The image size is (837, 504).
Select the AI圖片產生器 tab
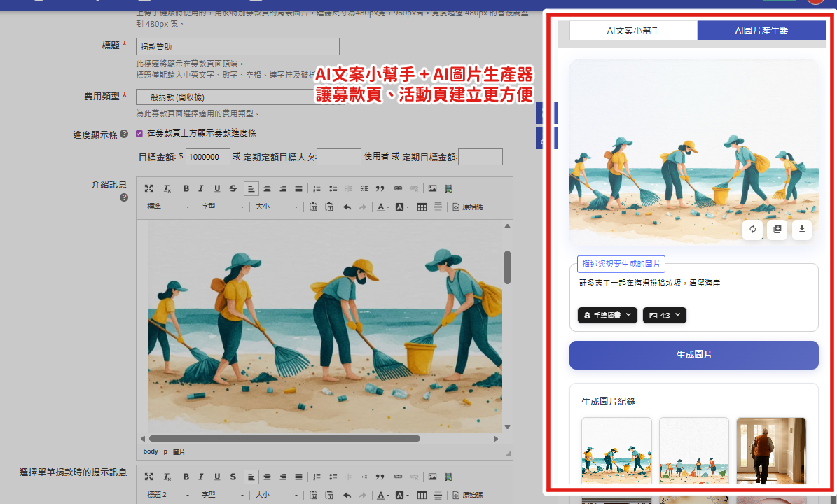coord(761,31)
